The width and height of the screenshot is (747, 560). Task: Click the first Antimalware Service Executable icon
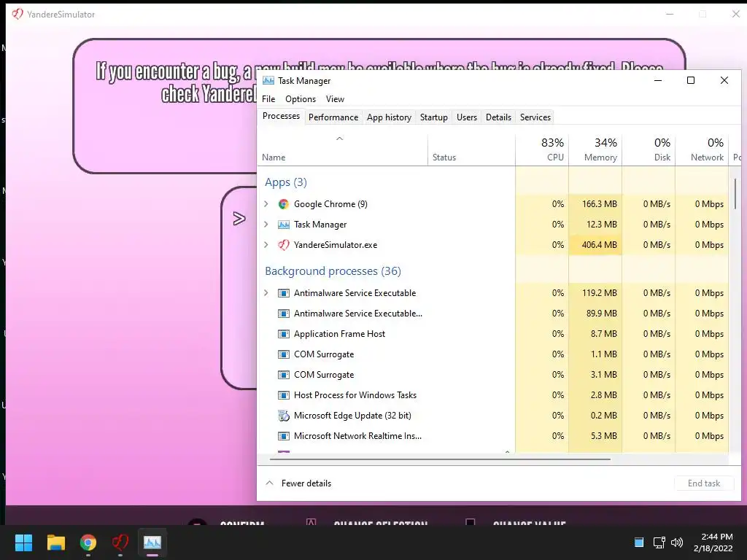click(x=284, y=293)
